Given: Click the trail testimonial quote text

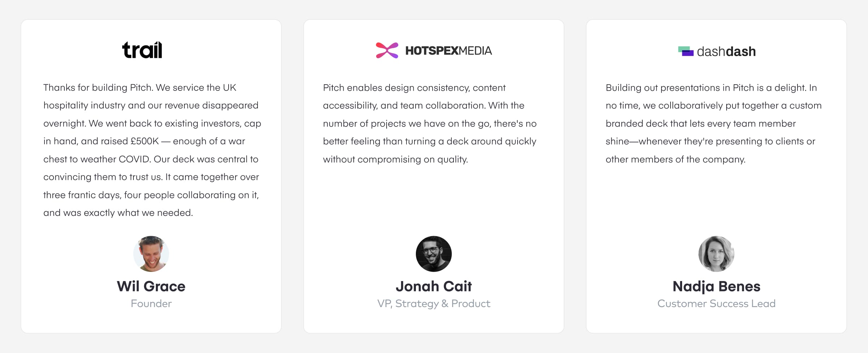Looking at the screenshot, I should (152, 150).
